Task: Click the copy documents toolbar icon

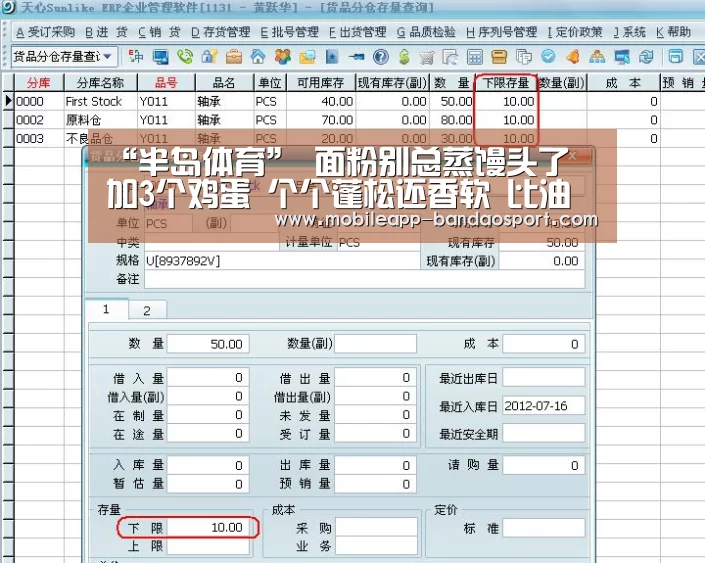Action: [x=524, y=57]
